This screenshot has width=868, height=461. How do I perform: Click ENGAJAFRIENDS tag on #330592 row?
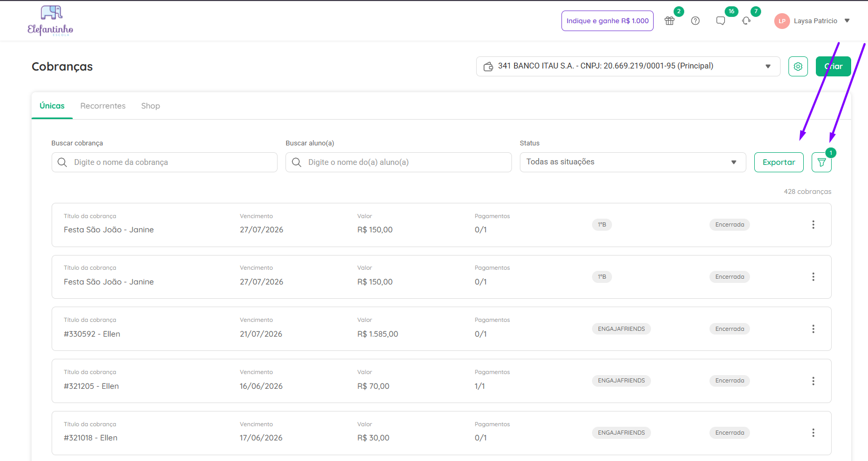[x=621, y=329]
